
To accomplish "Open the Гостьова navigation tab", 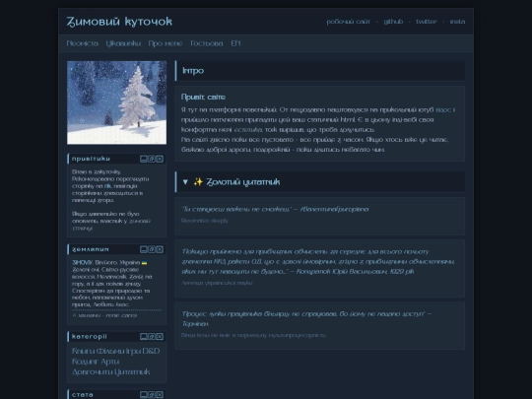I will pyautogui.click(x=207, y=43).
